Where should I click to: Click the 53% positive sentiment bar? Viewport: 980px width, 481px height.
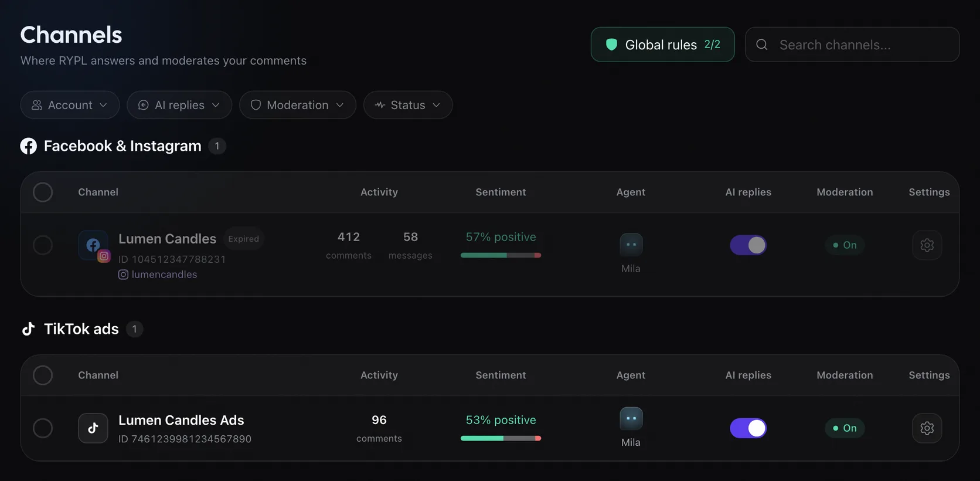coord(501,438)
